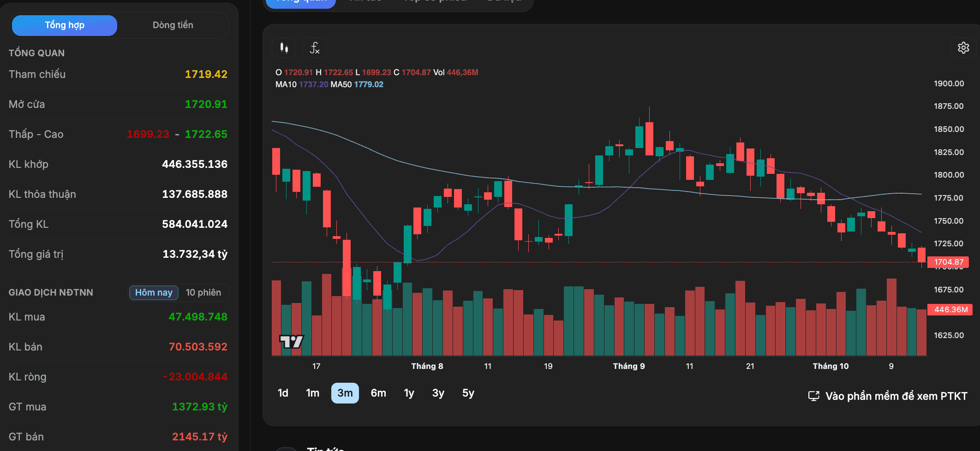Set chart range to 1d
Screen dimensions: 980x451
tap(283, 393)
